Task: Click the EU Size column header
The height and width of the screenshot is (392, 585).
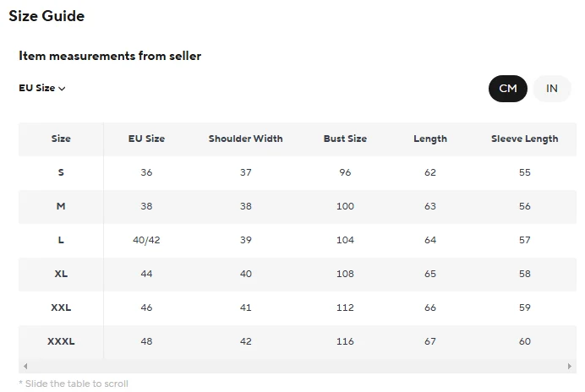Action: click(x=146, y=139)
